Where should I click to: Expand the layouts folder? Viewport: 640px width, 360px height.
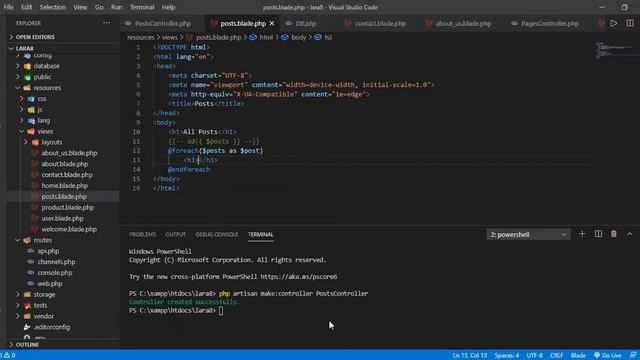[51, 142]
